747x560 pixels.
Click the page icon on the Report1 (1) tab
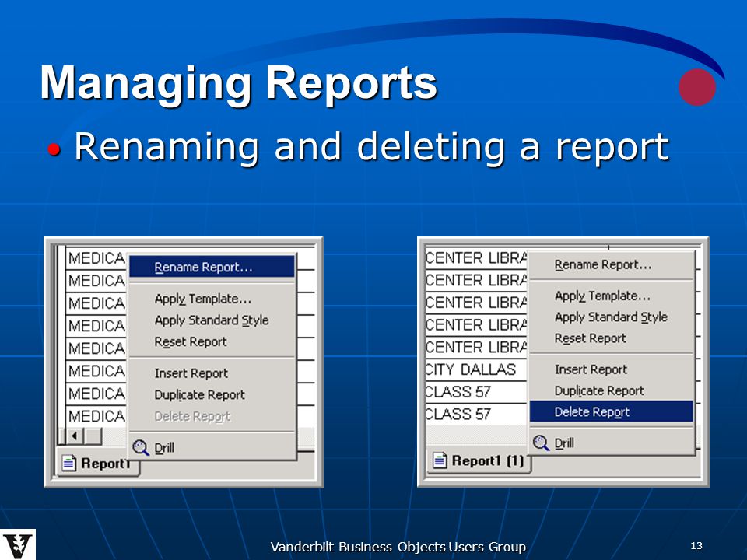point(440,460)
